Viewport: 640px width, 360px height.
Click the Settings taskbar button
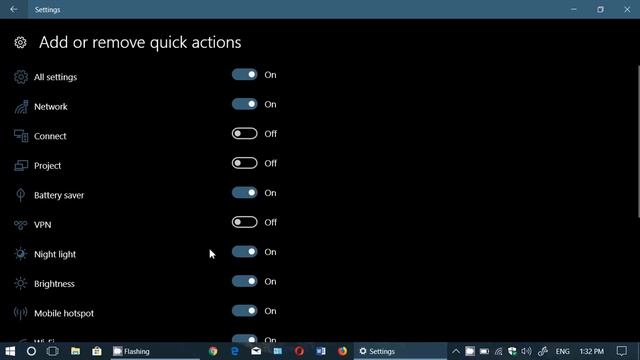[400, 351]
